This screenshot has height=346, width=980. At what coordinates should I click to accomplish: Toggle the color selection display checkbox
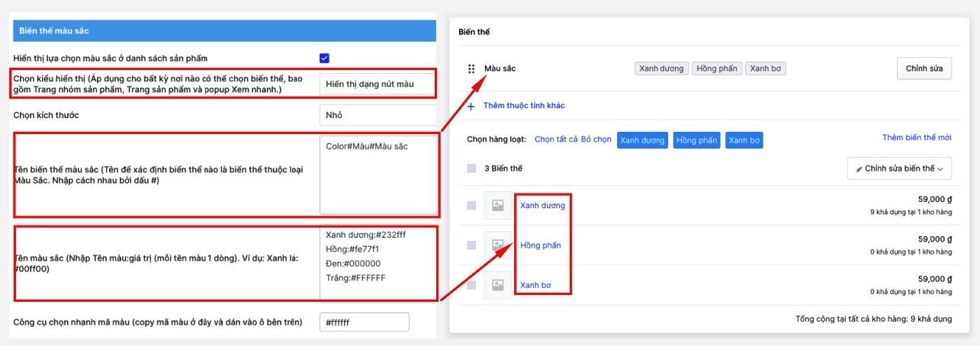324,58
